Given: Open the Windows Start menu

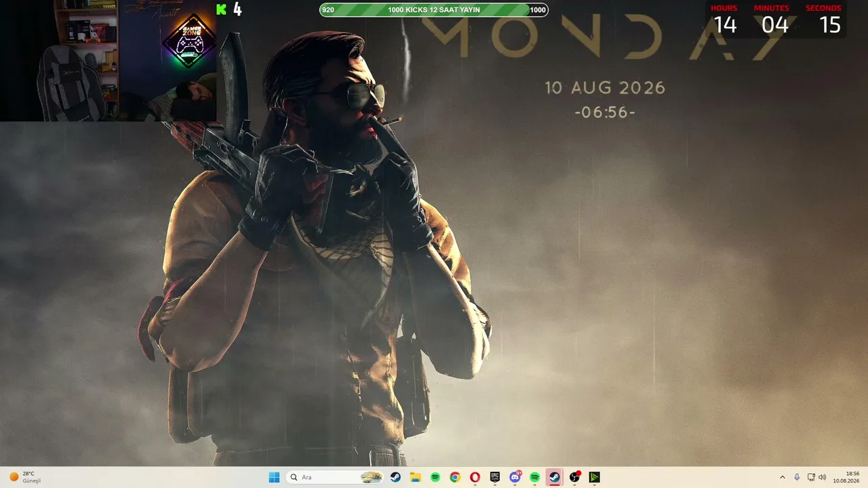Looking at the screenshot, I should point(274,477).
